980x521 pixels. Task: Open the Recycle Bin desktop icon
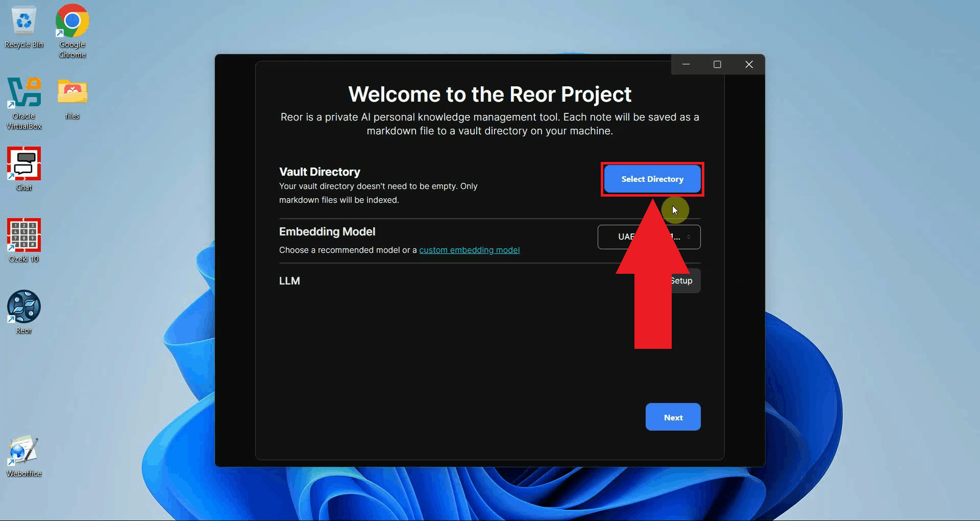coord(23,27)
